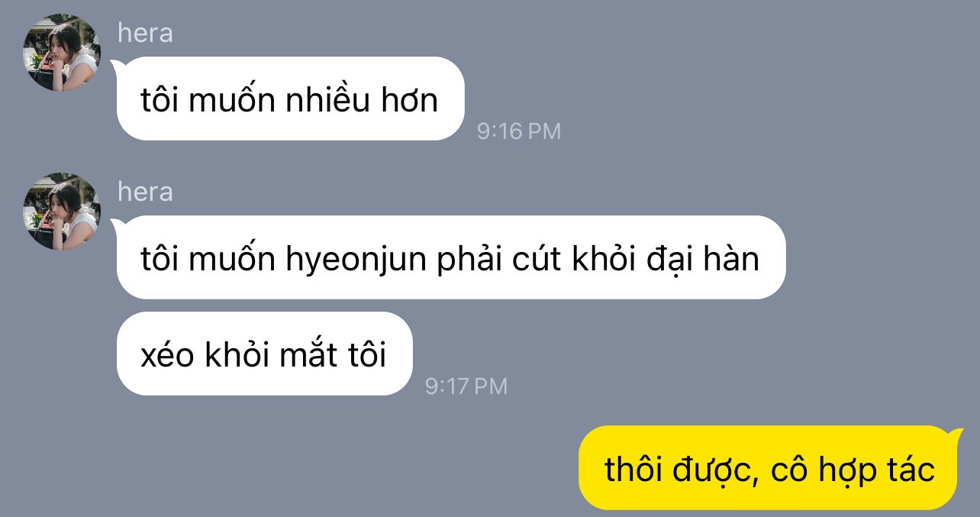Select the "tôi muốn nhiều hơn" message bubble
980x517 pixels.
(x=290, y=99)
